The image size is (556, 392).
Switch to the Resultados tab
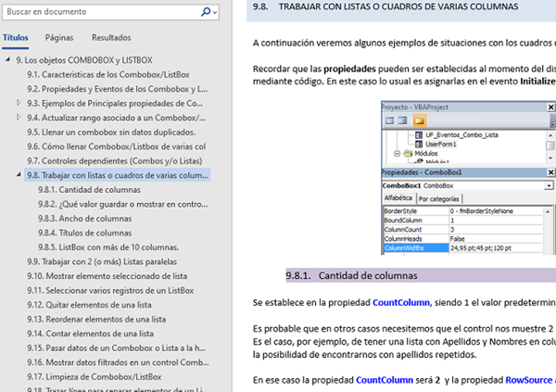click(x=110, y=38)
